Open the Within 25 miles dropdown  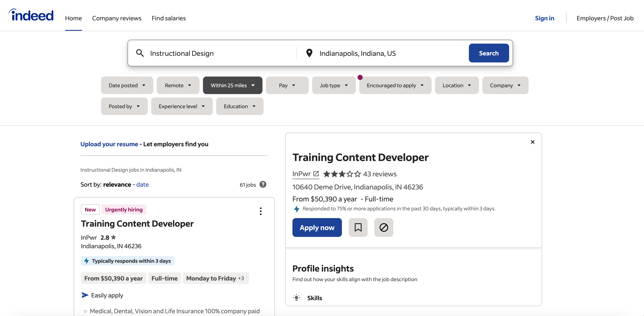(233, 85)
